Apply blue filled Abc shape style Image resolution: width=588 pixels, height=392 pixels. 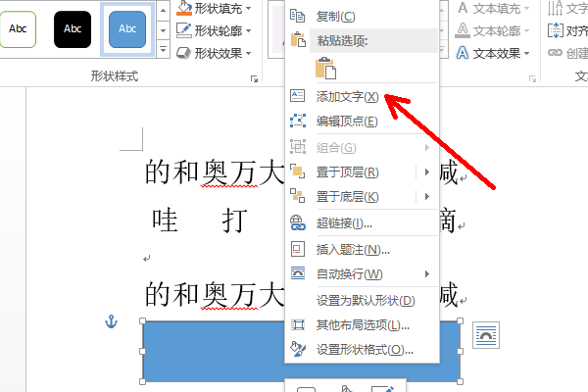pos(127,29)
